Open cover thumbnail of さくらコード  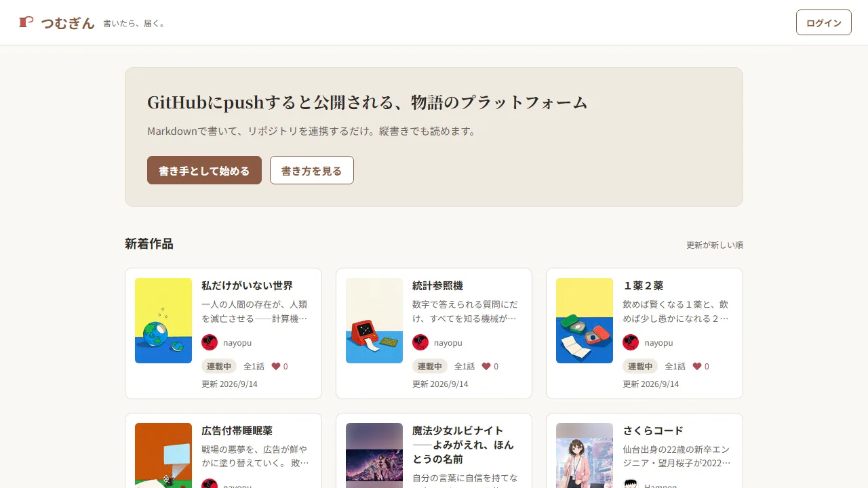(585, 455)
